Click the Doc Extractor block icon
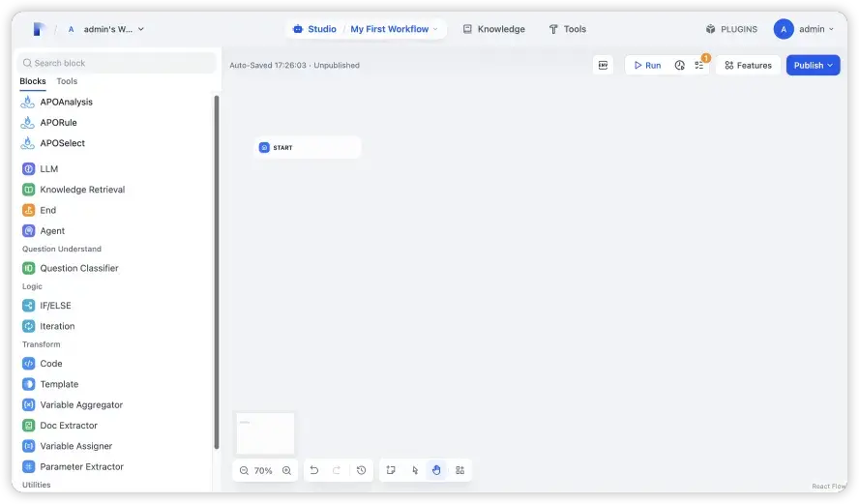 click(x=28, y=426)
